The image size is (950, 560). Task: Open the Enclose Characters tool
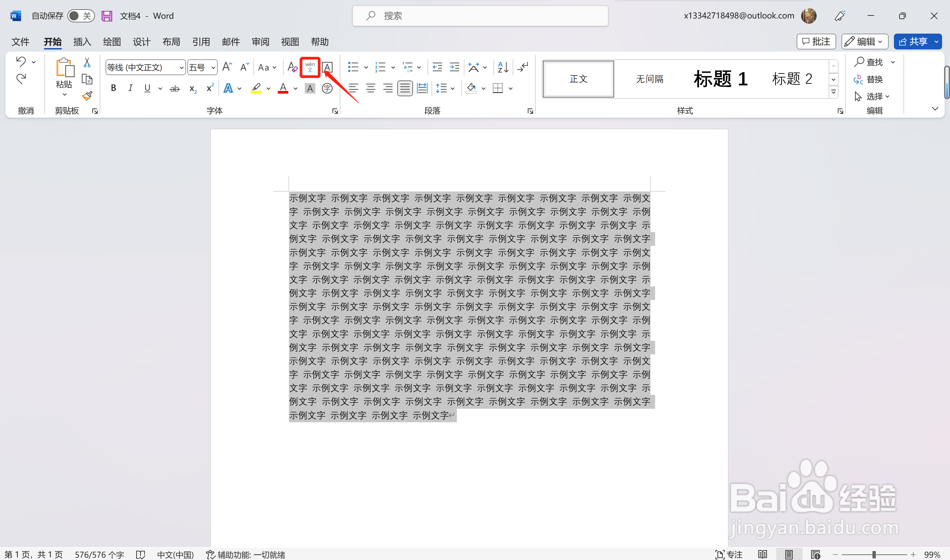[x=327, y=88]
